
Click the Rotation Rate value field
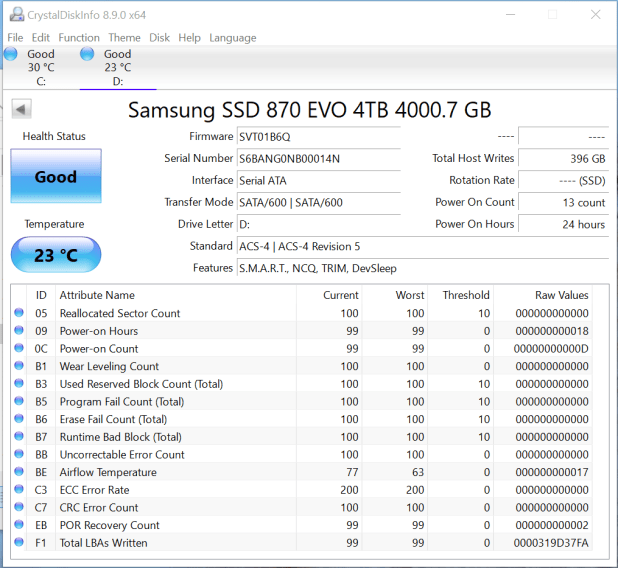tap(564, 181)
